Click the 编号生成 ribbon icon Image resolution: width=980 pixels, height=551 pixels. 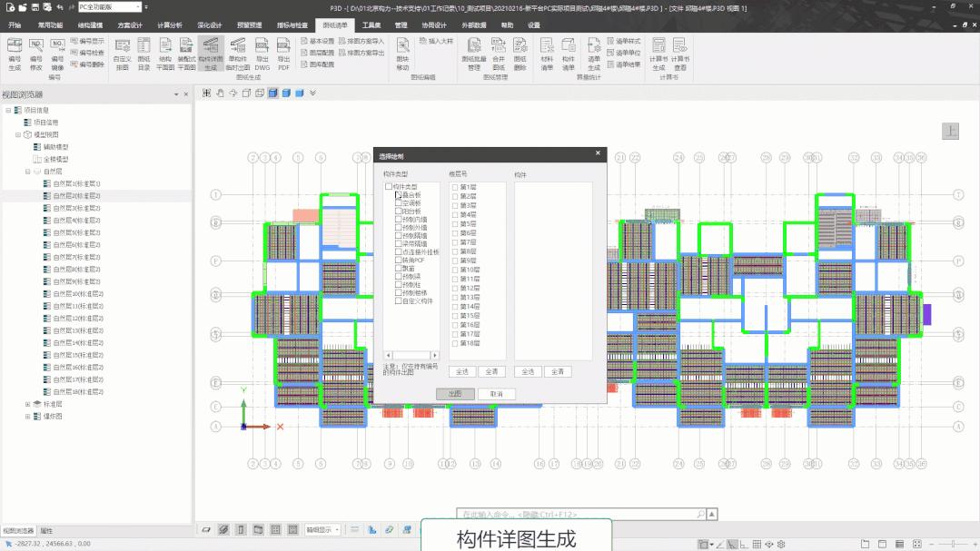pyautogui.click(x=15, y=54)
